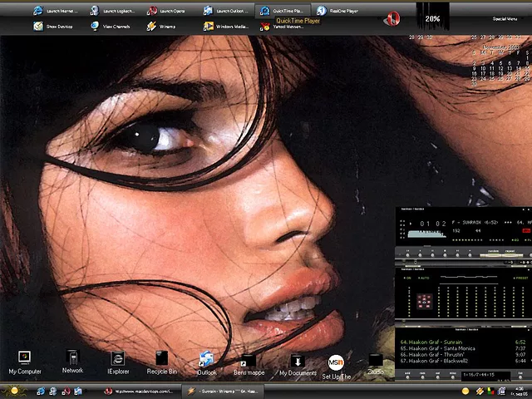
Task: Click the Show Desktop shortcut
Action: (x=53, y=27)
